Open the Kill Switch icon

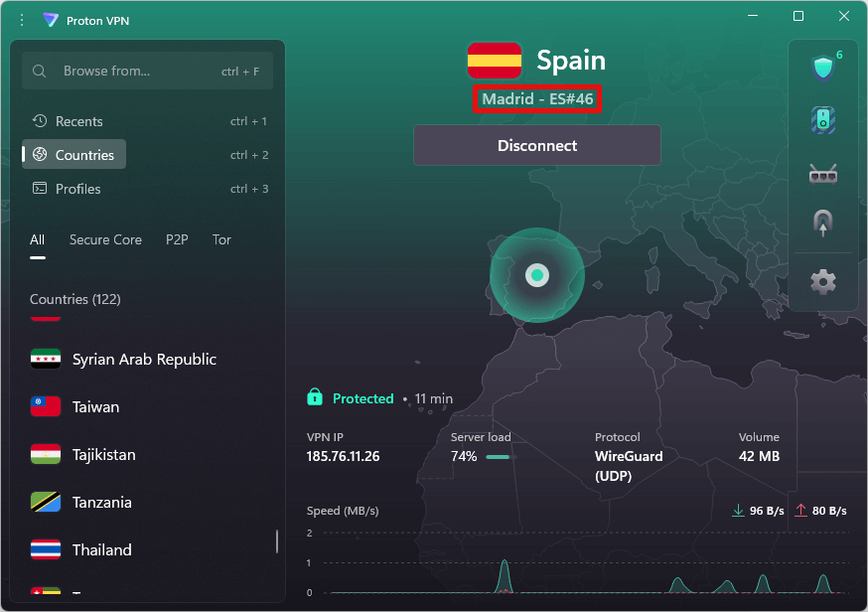[x=823, y=120]
